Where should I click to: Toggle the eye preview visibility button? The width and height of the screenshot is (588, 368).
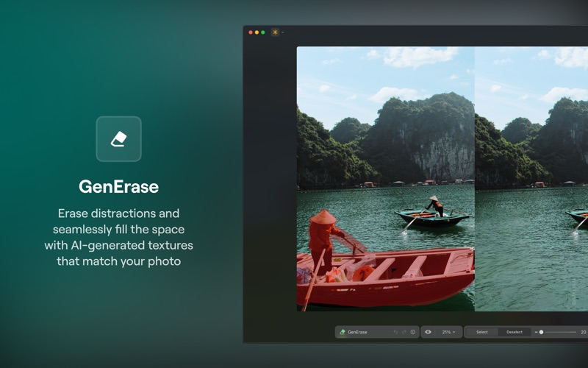tap(428, 332)
